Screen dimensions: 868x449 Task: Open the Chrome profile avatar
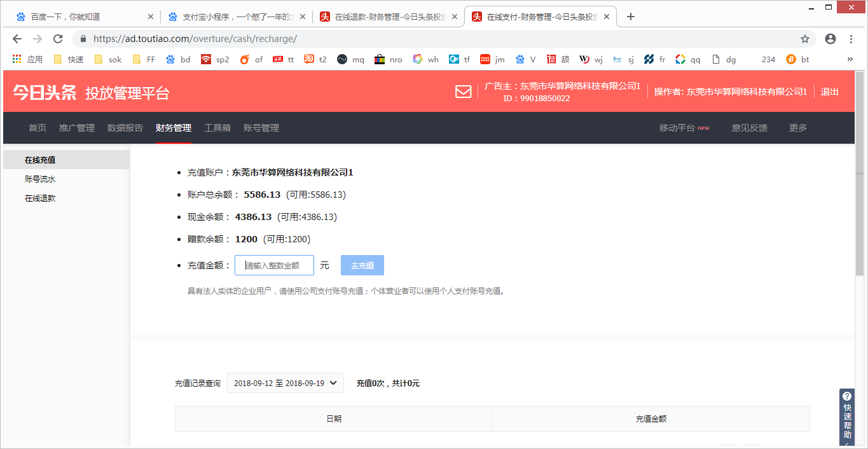pos(830,39)
